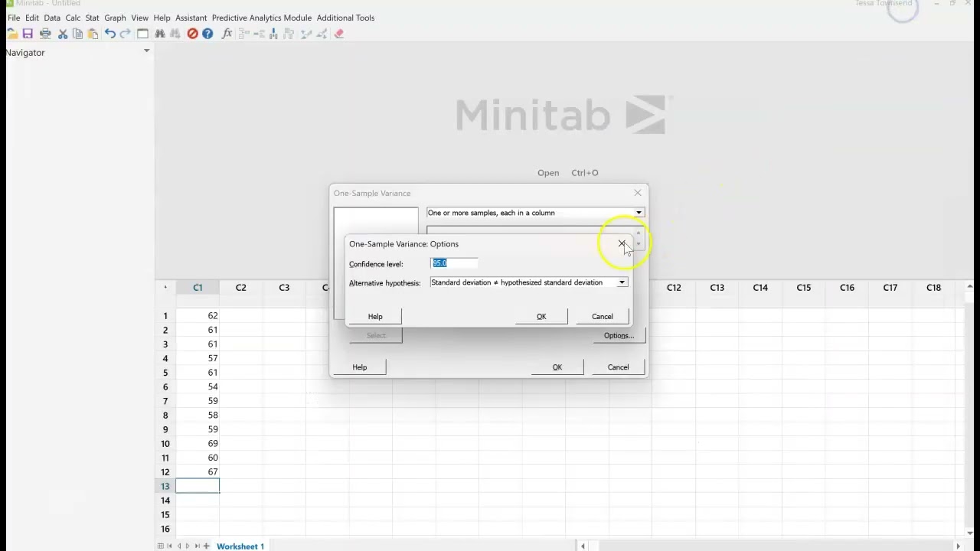The image size is (980, 551).
Task: Open the Data menu
Action: coord(52,18)
